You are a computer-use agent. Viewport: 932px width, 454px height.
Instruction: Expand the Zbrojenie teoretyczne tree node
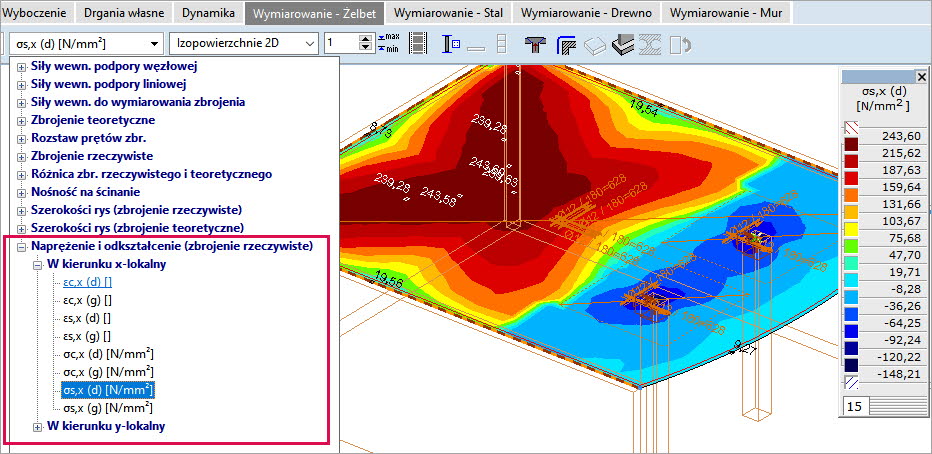pos(23,120)
